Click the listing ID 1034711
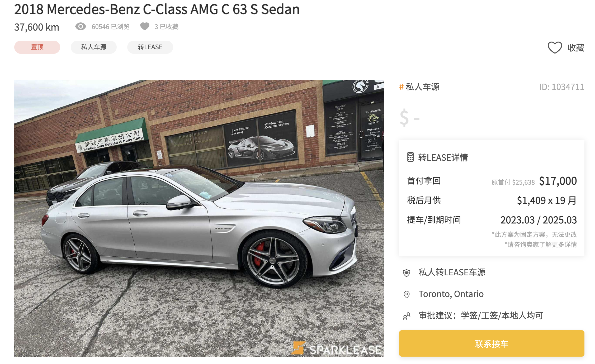This screenshot has height=364, width=595. 561,87
